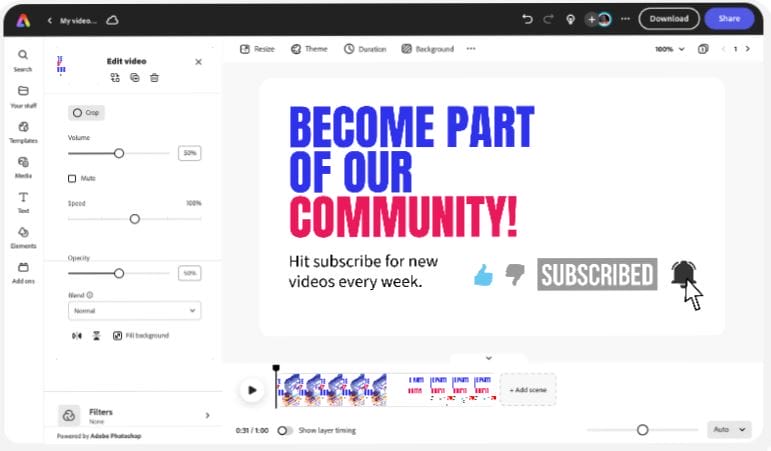Adjust the Opacity slider handle

coord(119,273)
